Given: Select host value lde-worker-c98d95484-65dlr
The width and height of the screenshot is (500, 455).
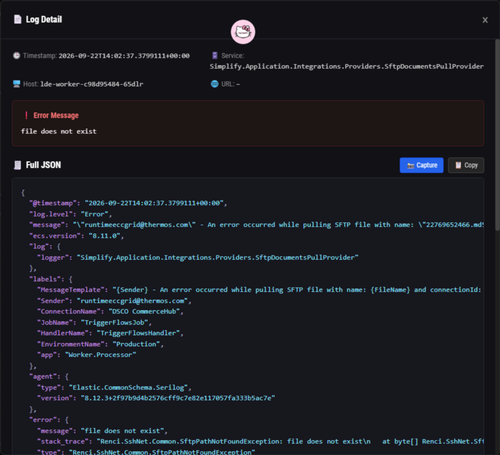Looking at the screenshot, I should click(92, 84).
